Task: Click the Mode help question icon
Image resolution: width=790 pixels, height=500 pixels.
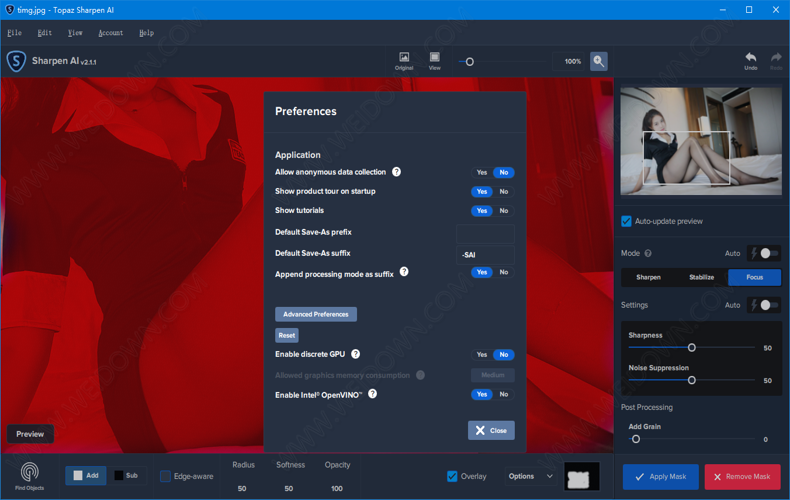Action: pos(648,254)
